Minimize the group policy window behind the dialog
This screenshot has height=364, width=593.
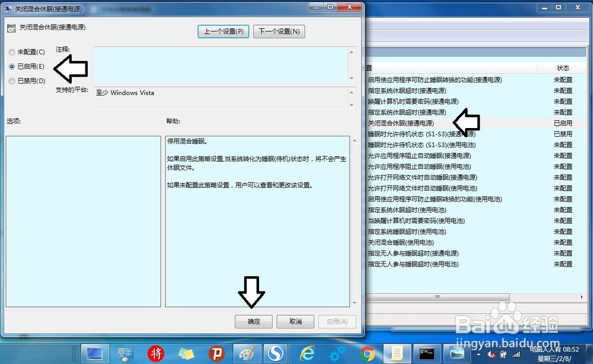click(544, 7)
